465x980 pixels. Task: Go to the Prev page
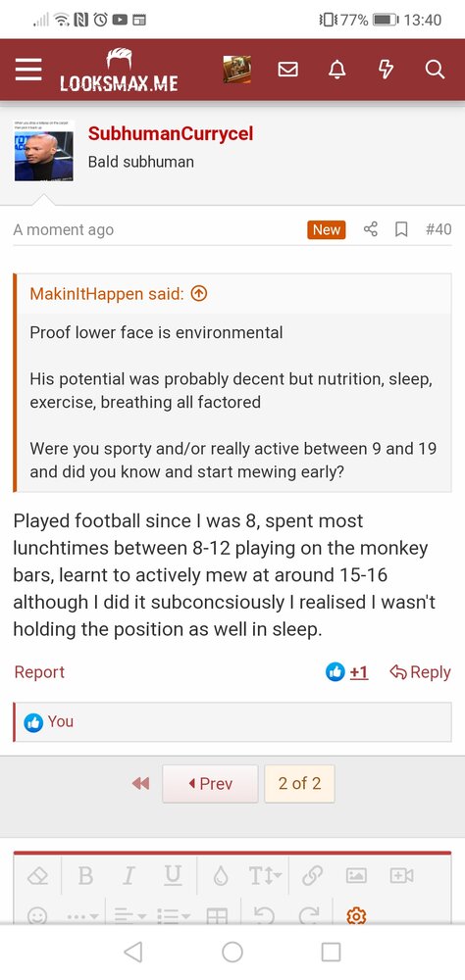click(210, 783)
